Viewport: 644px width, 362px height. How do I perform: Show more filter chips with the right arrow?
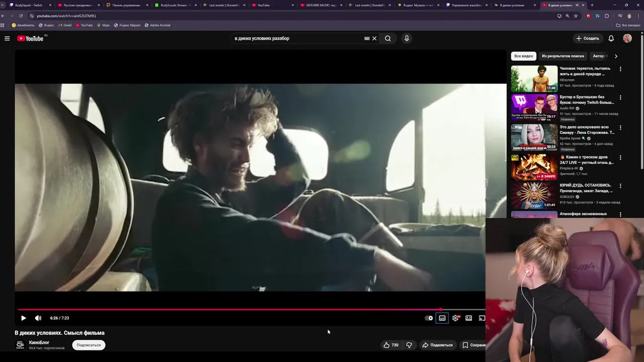pos(616,56)
